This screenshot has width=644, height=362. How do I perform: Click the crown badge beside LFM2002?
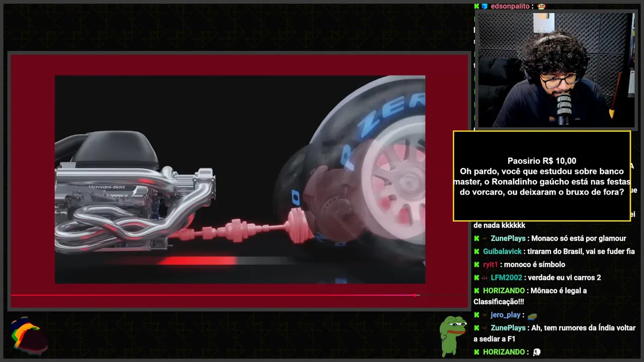[485, 278]
